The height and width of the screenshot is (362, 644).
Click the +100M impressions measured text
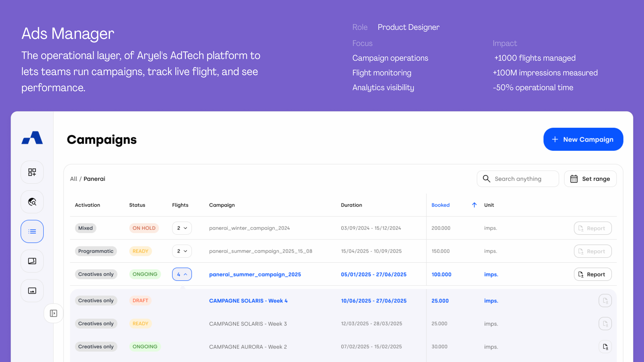tap(545, 73)
